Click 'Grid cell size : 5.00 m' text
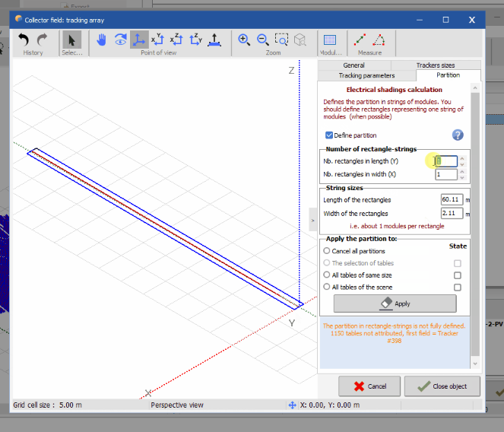This screenshot has width=504, height=432. point(48,405)
